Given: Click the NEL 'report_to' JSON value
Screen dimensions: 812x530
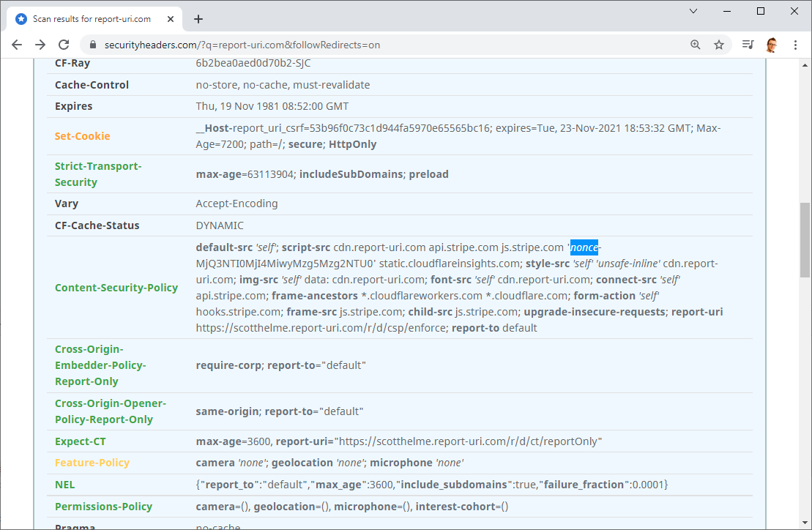Looking at the screenshot, I should tap(229, 485).
